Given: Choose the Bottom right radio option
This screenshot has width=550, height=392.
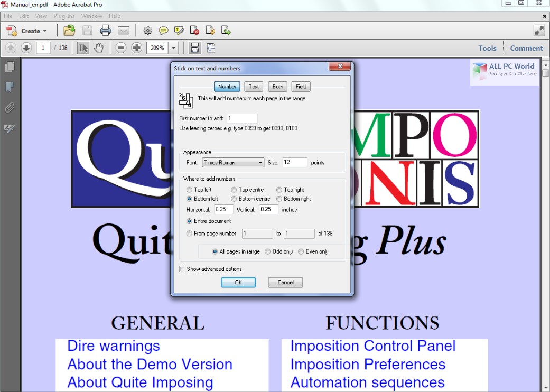Looking at the screenshot, I should [279, 199].
